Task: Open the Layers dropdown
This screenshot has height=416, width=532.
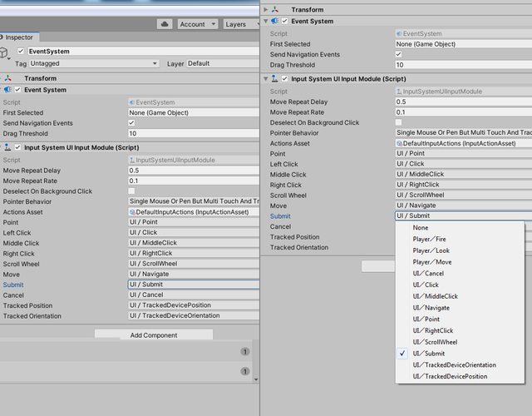Action: (241, 24)
